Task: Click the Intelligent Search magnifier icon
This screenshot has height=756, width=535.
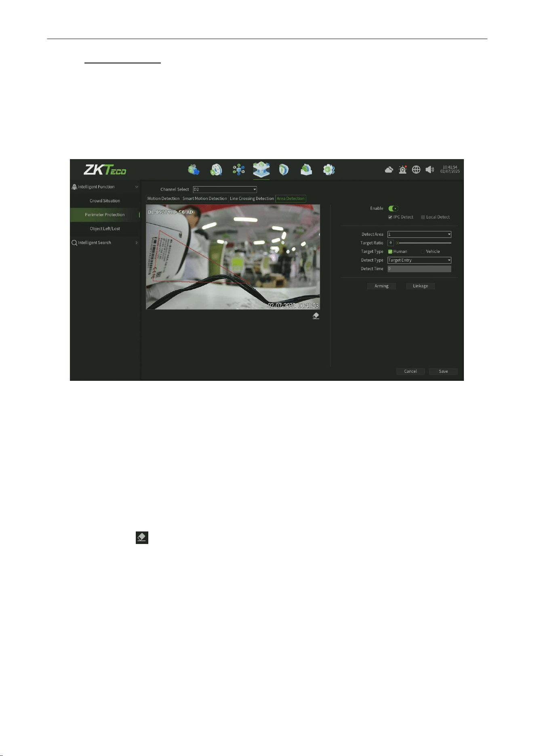Action: [74, 243]
